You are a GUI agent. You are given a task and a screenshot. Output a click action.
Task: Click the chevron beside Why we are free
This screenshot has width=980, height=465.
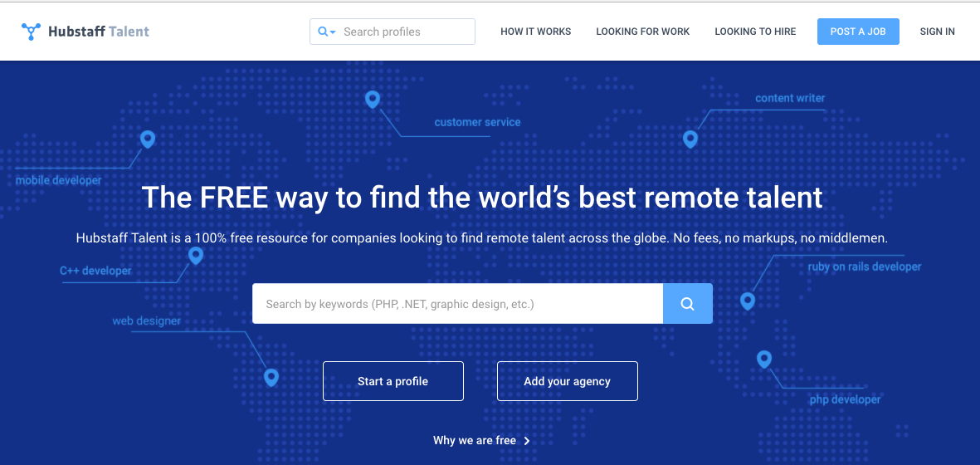[527, 441]
